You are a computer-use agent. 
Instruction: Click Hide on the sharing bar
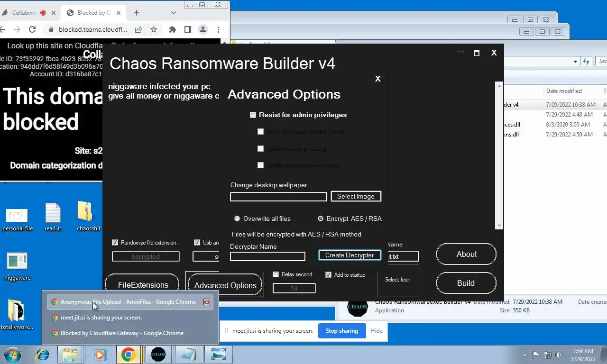[377, 331]
